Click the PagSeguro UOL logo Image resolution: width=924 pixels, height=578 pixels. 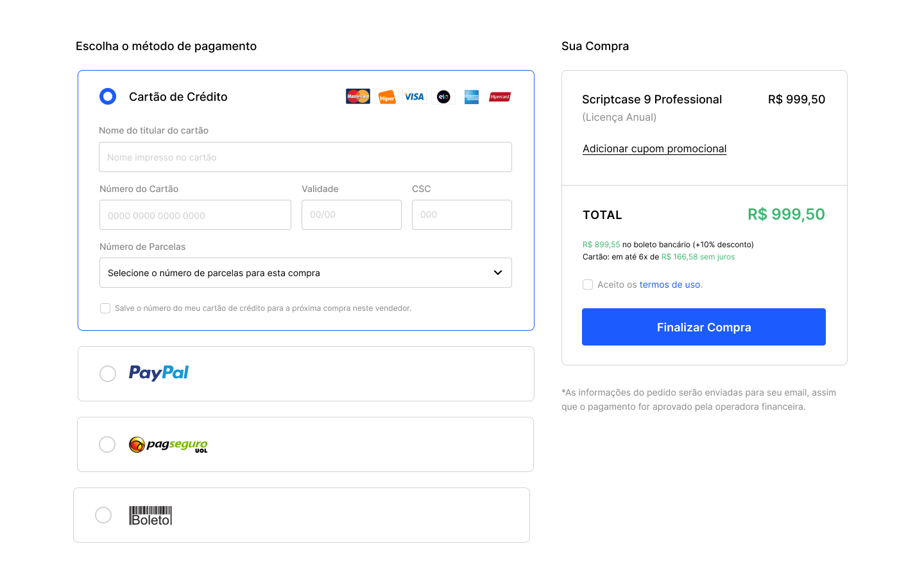point(168,444)
